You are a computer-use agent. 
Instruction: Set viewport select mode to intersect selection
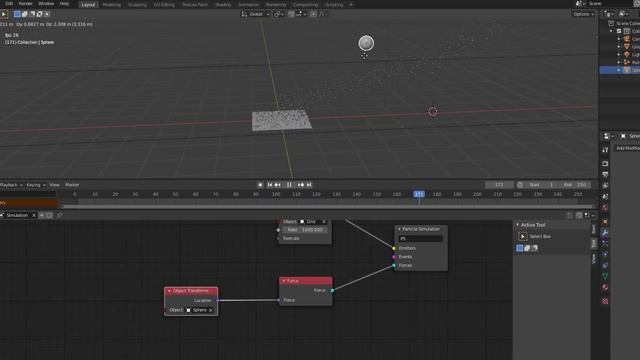(47, 14)
